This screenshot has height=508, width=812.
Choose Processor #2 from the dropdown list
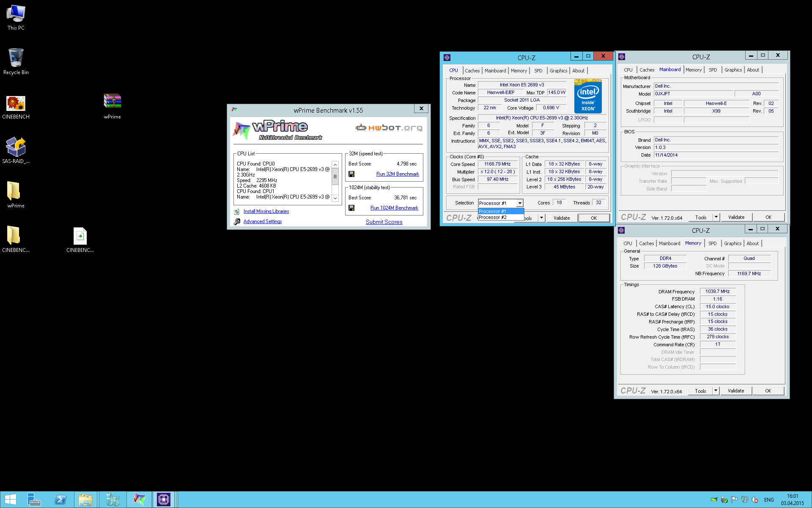coord(501,217)
